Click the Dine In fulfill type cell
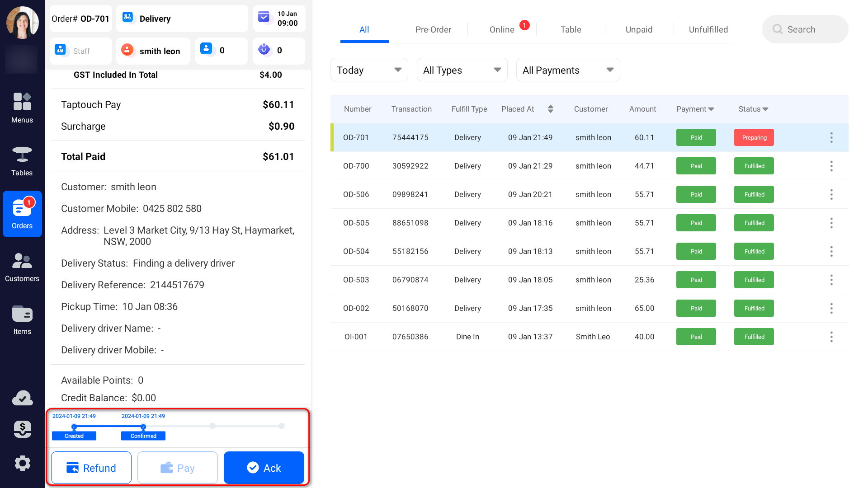This screenshot has width=868, height=488. (467, 337)
